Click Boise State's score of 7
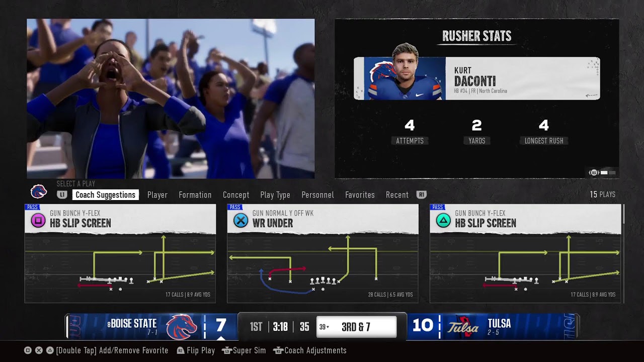Image resolution: width=644 pixels, height=362 pixels. point(221,325)
